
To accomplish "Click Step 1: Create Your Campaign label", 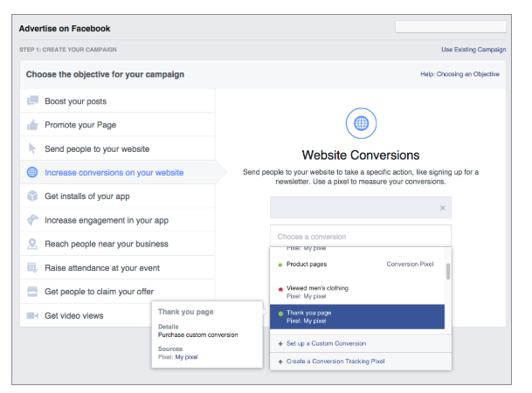I will [x=68, y=50].
